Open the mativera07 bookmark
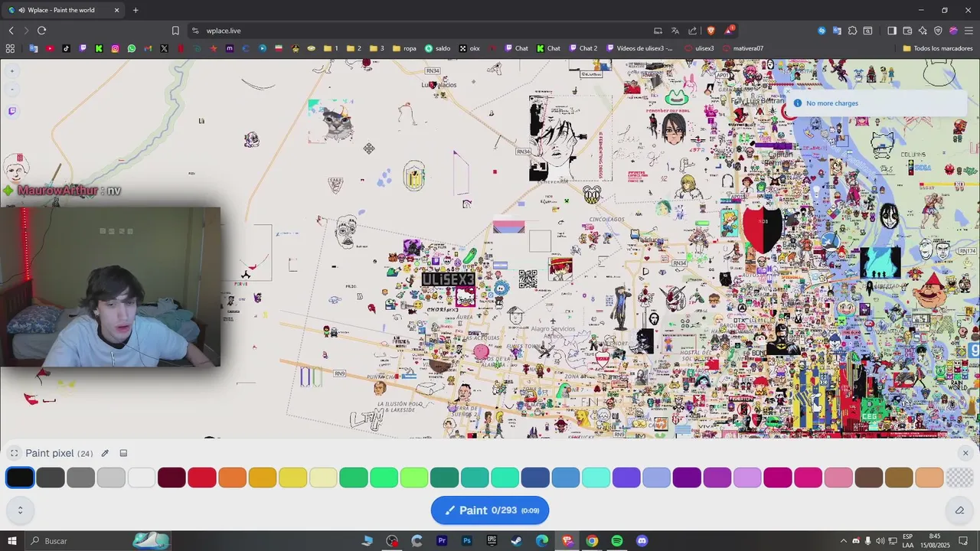 743,48
